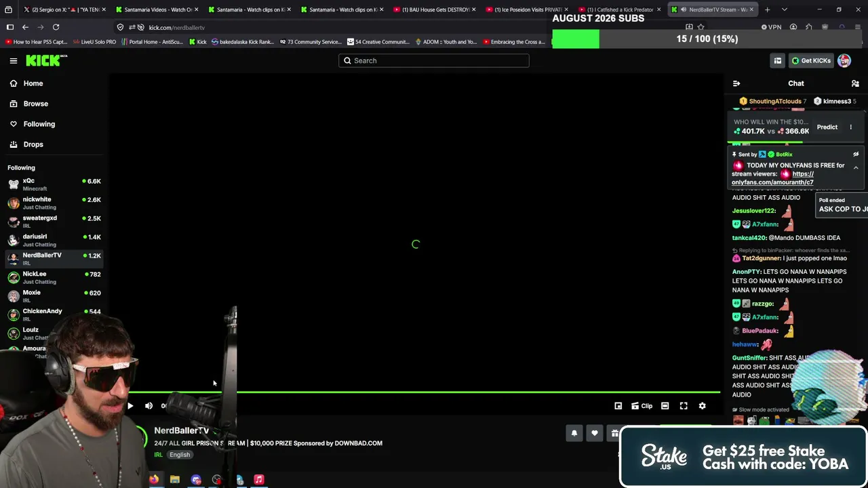Open prediction options three-dot menu
Image resolution: width=868 pixels, height=488 pixels.
(851, 127)
